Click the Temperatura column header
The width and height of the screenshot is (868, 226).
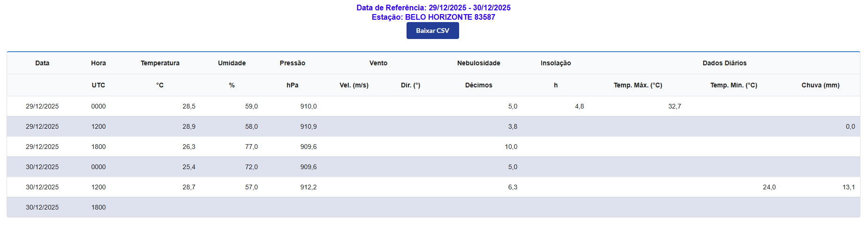point(160,63)
